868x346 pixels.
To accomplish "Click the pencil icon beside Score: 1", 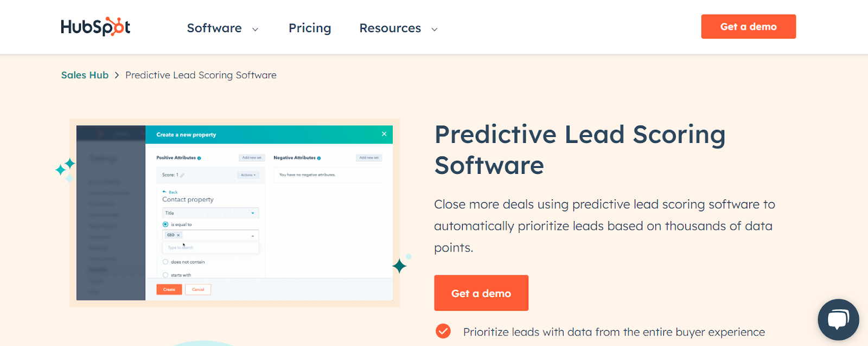I will pos(182,175).
